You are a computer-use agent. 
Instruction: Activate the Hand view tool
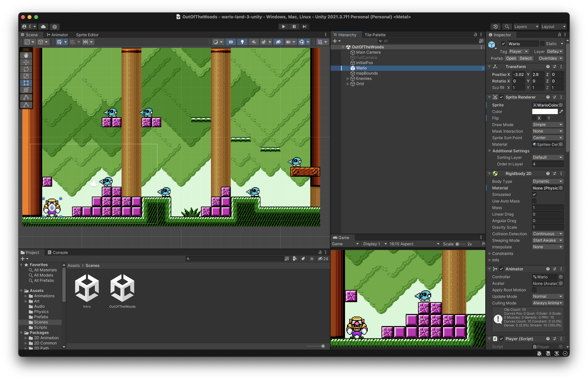(x=26, y=55)
